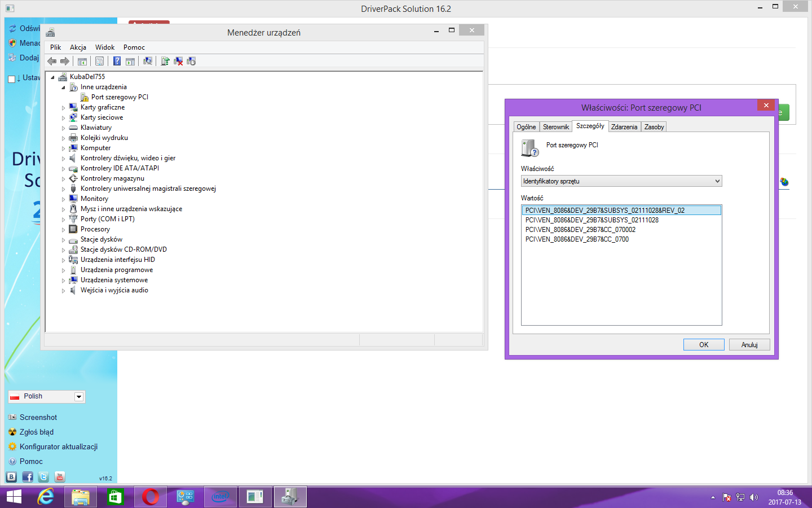This screenshot has height=508, width=812.
Task: Expand the Urządzenia systemowe node
Action: (63, 281)
